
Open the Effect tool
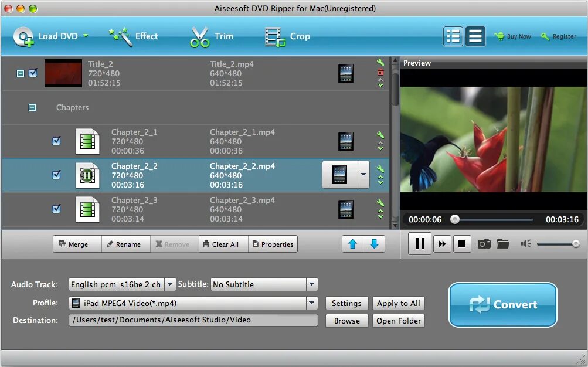pos(133,36)
